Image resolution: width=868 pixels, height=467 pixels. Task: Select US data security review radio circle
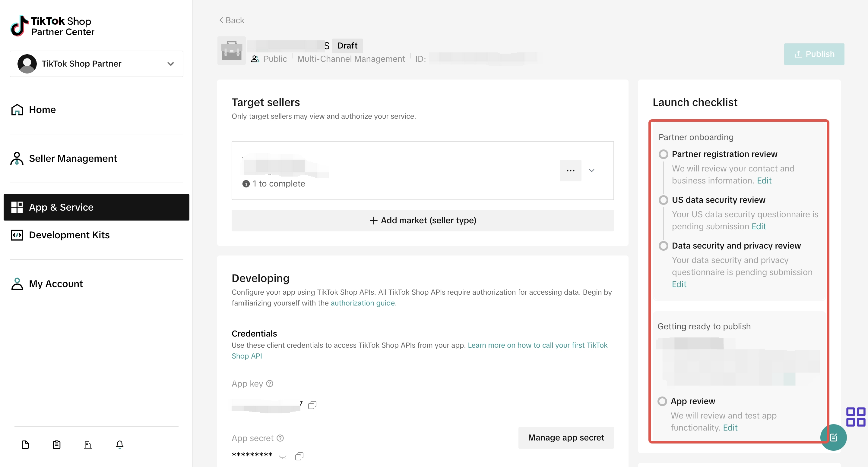tap(663, 200)
